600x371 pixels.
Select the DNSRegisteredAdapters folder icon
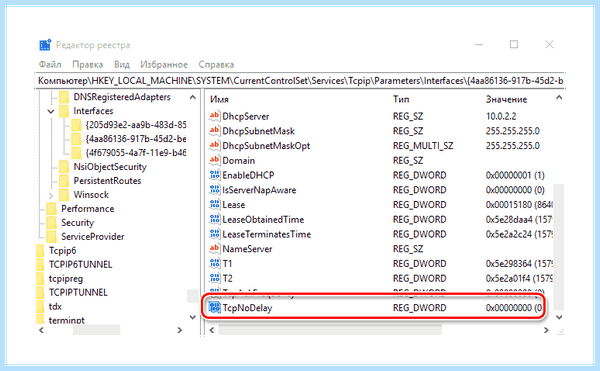pos(64,97)
